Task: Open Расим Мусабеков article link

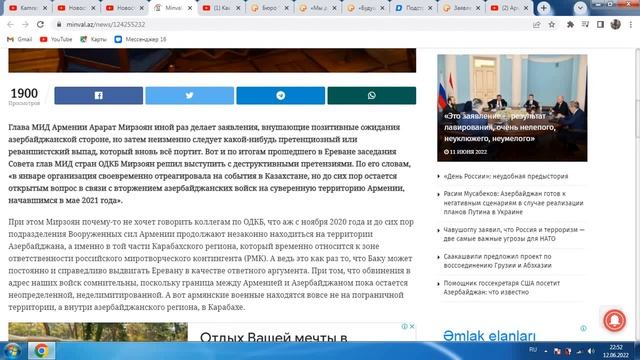Action: (x=513, y=203)
